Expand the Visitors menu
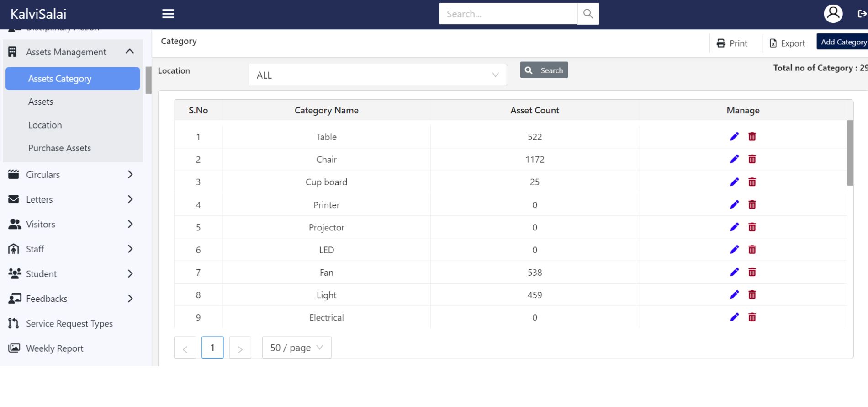868x407 pixels. tap(130, 224)
